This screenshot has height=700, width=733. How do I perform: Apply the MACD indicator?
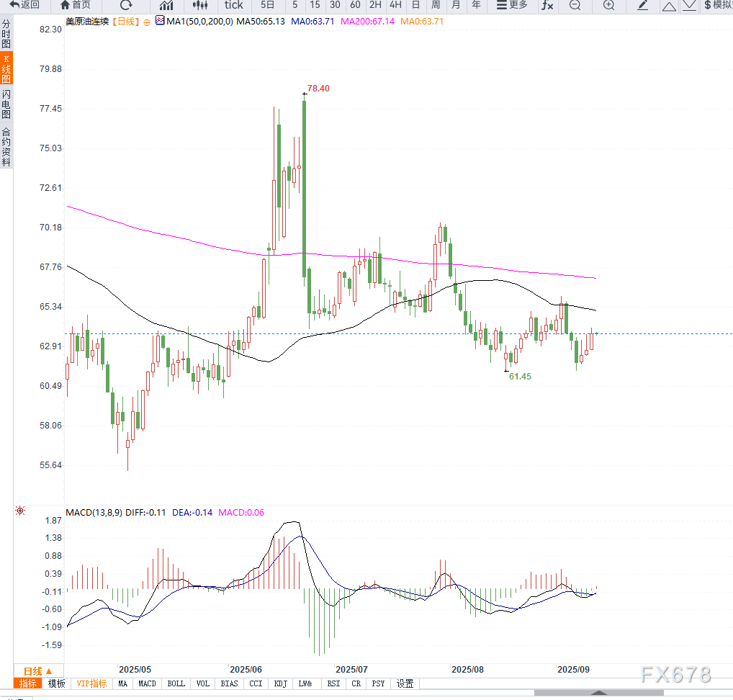[x=148, y=683]
